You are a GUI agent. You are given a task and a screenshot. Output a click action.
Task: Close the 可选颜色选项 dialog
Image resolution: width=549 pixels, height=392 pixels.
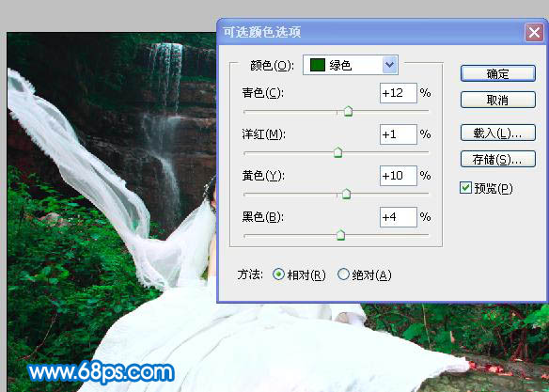tap(534, 33)
